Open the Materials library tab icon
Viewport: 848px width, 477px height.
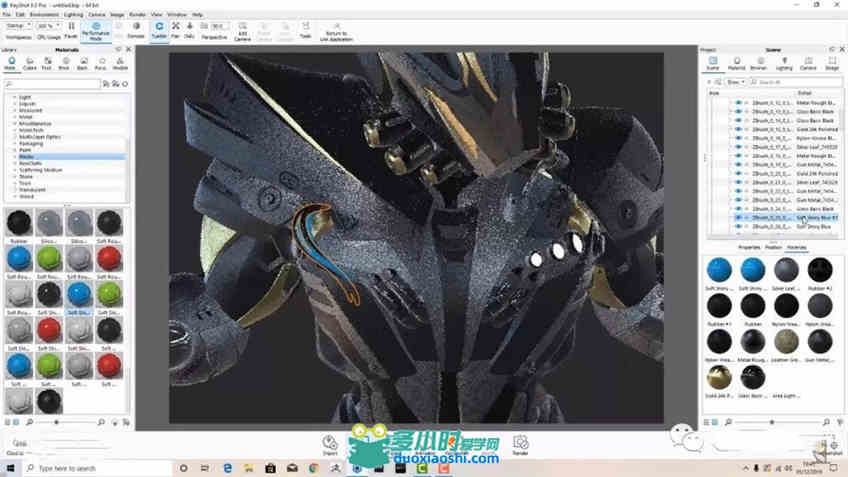pyautogui.click(x=10, y=64)
